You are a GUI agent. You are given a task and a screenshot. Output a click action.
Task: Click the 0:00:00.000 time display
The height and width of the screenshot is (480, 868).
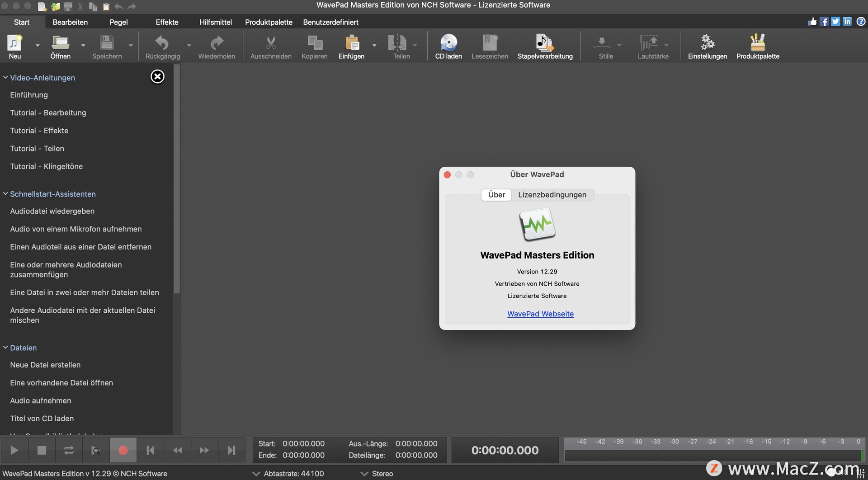[505, 450]
